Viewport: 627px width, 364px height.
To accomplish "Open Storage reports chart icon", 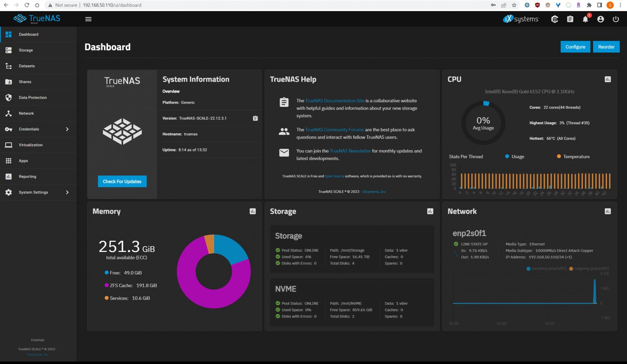I will pyautogui.click(x=430, y=211).
